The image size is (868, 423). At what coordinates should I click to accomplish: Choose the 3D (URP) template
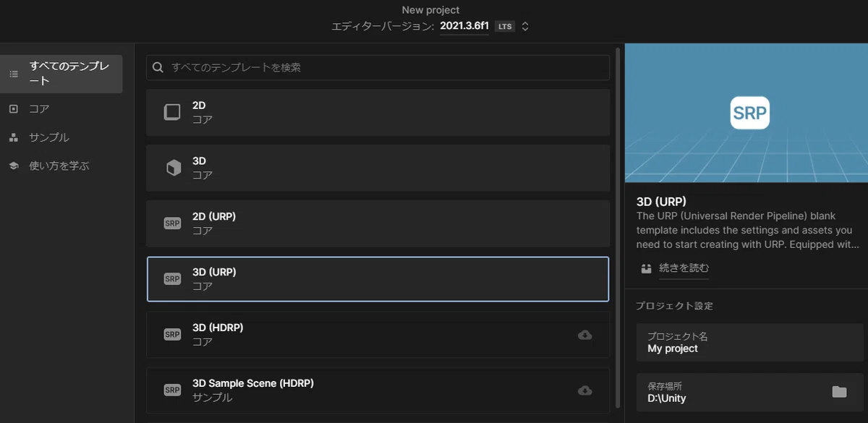378,279
